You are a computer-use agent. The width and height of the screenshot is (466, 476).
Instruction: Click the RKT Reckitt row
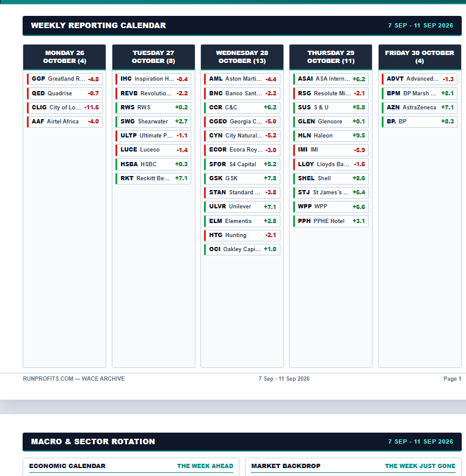(153, 178)
